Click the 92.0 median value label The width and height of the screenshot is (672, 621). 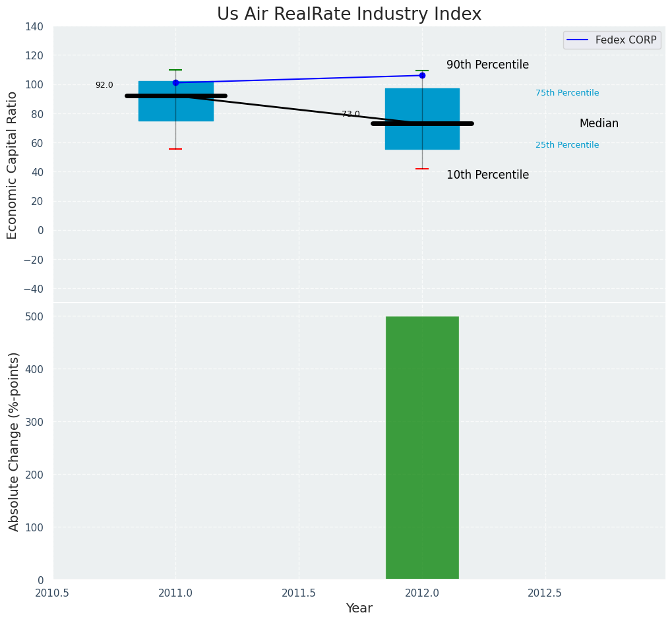coord(104,85)
